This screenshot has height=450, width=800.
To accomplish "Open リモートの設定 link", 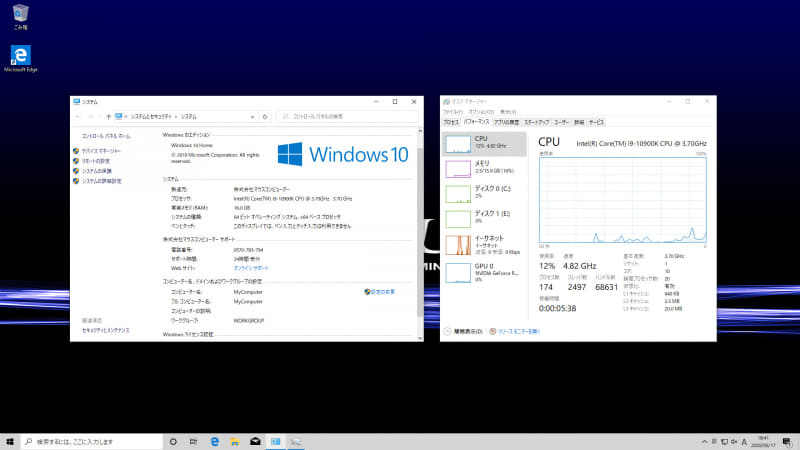I will [96, 161].
